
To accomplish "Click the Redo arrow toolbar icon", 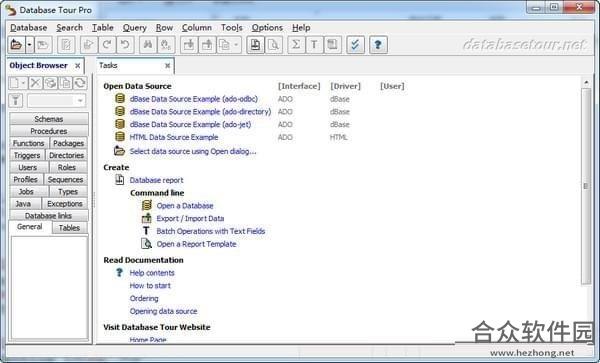I will [107, 45].
